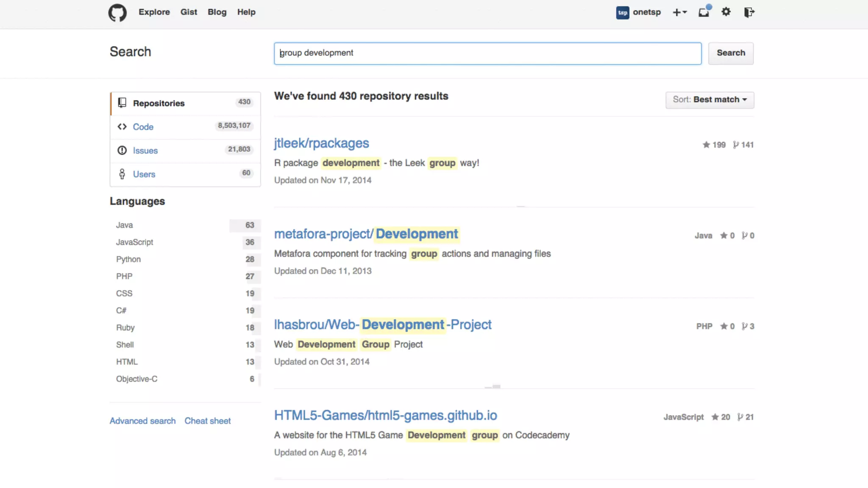Click the GitHub Octocat logo
The image size is (868, 488).
[117, 13]
